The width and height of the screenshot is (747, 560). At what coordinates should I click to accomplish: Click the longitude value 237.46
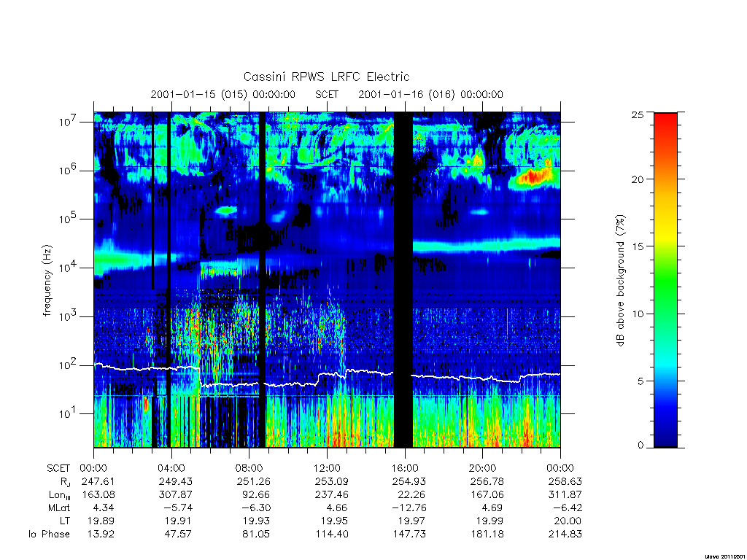tap(332, 495)
